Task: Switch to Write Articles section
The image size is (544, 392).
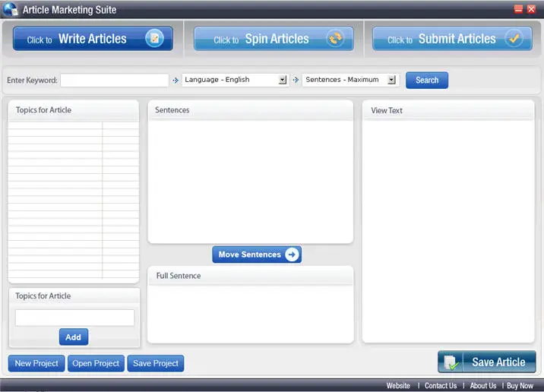Action: coord(93,39)
